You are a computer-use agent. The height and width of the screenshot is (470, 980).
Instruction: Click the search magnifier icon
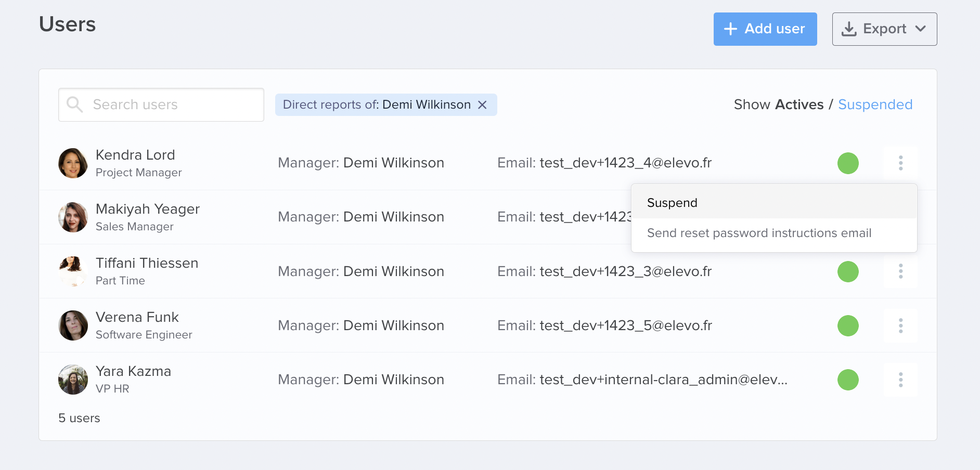75,105
